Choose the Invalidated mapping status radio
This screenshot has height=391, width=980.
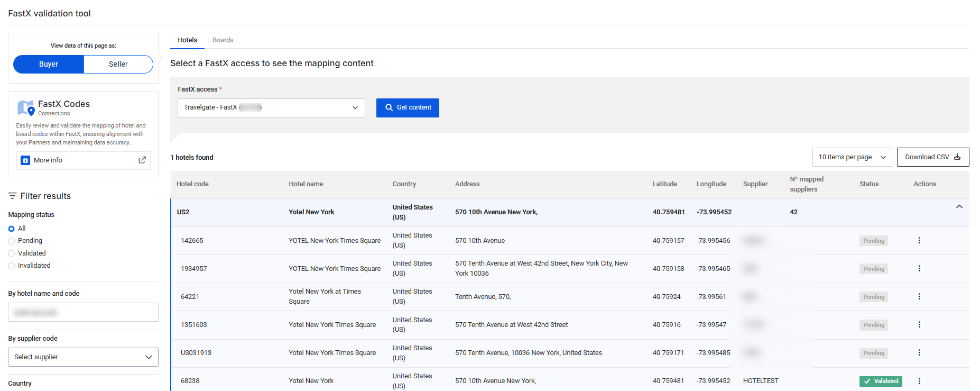pos(12,266)
